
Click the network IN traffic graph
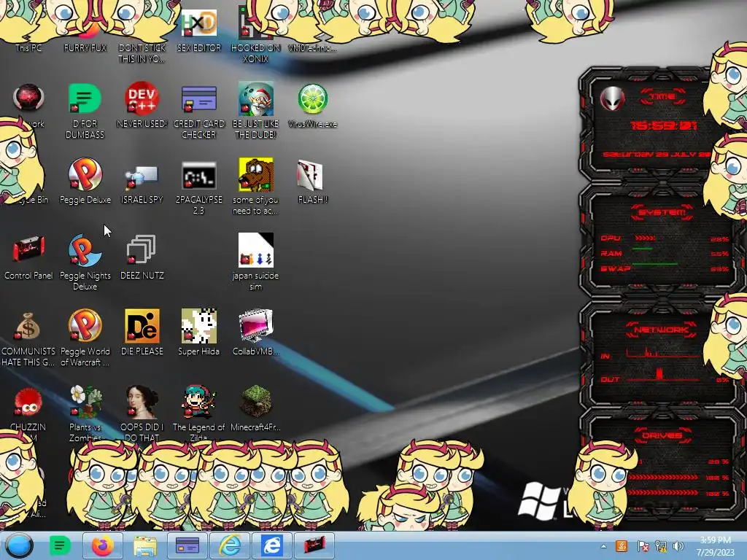tap(661, 353)
